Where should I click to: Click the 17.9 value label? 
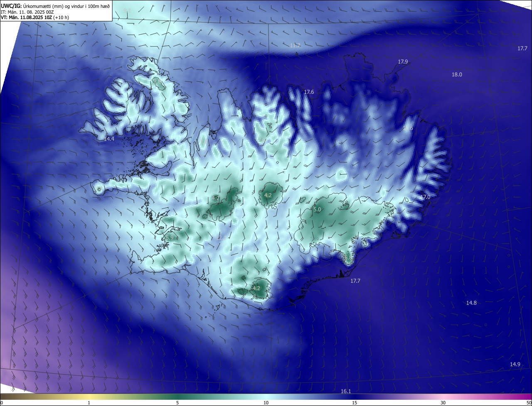click(x=403, y=62)
